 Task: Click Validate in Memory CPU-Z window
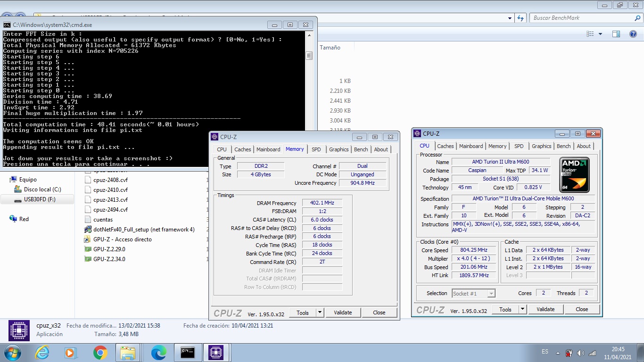tap(343, 312)
